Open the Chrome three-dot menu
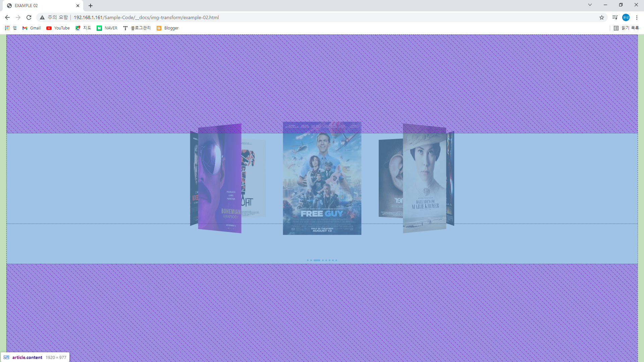 coord(637,17)
